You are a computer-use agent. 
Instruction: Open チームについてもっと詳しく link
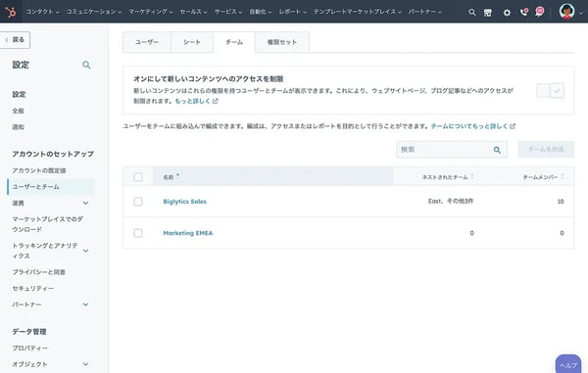[x=473, y=126]
